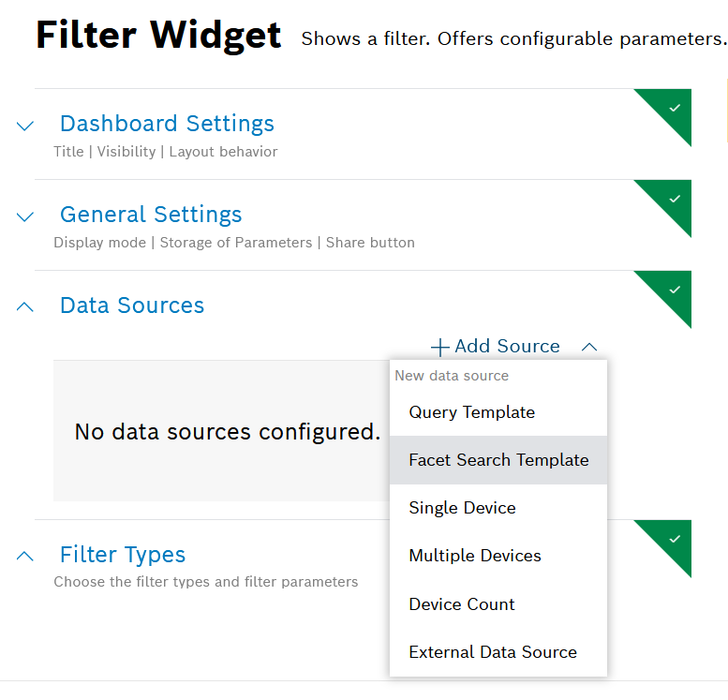Click the green checkmark on Data Sources
The height and width of the screenshot is (700, 728).
pos(675,290)
